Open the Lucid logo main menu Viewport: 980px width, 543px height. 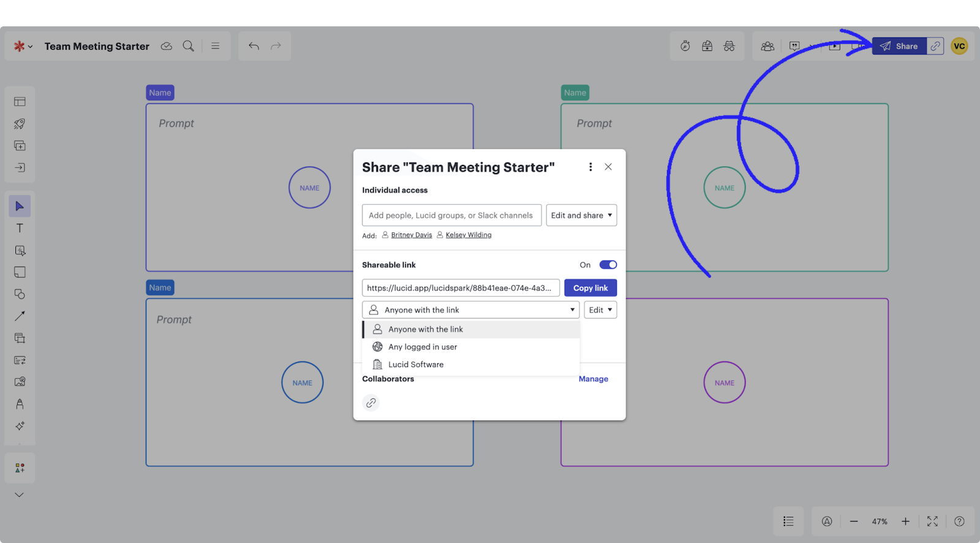click(x=23, y=47)
